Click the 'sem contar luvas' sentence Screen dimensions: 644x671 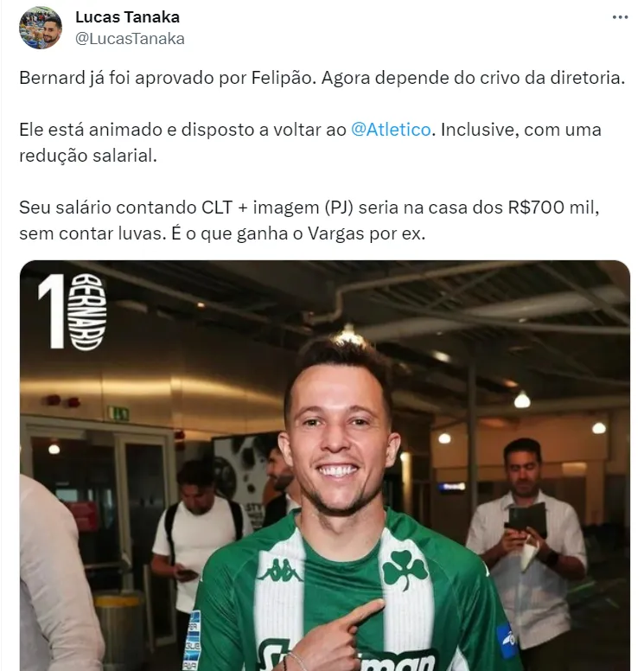coord(92,233)
